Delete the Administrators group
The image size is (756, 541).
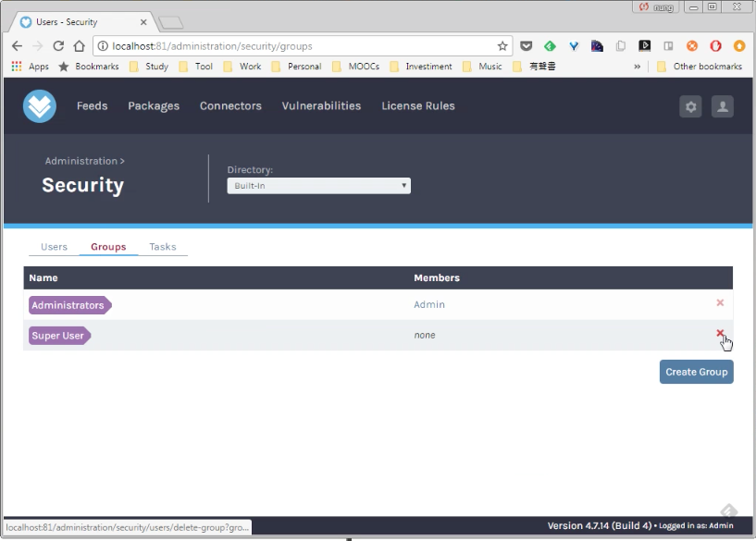point(720,302)
